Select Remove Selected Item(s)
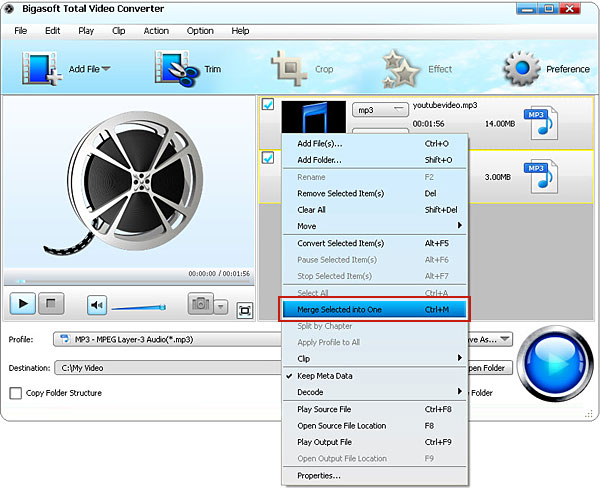Image resolution: width=600 pixels, height=488 pixels. (x=374, y=193)
